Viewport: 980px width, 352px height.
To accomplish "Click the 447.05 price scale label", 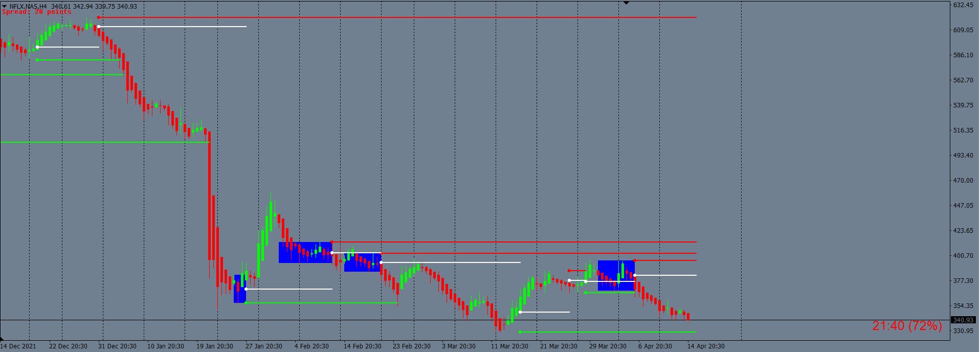I will point(963,206).
